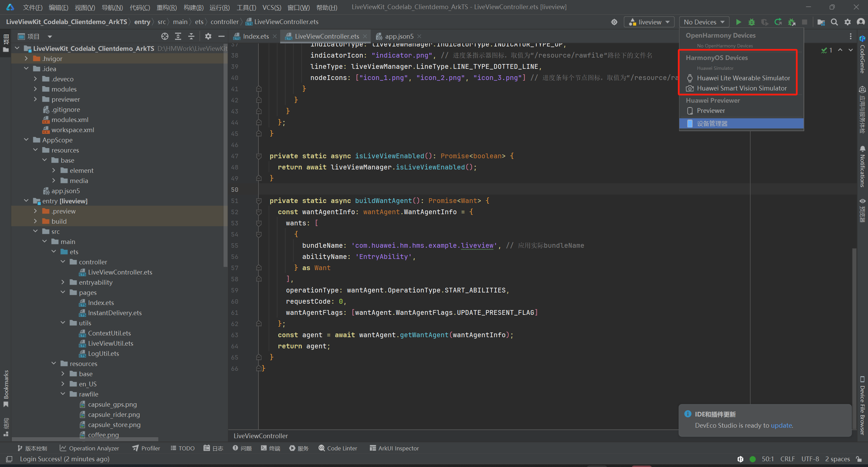Viewport: 868px width, 467px height.
Task: Click UTF-8 encoding in status bar
Action: coord(810,459)
